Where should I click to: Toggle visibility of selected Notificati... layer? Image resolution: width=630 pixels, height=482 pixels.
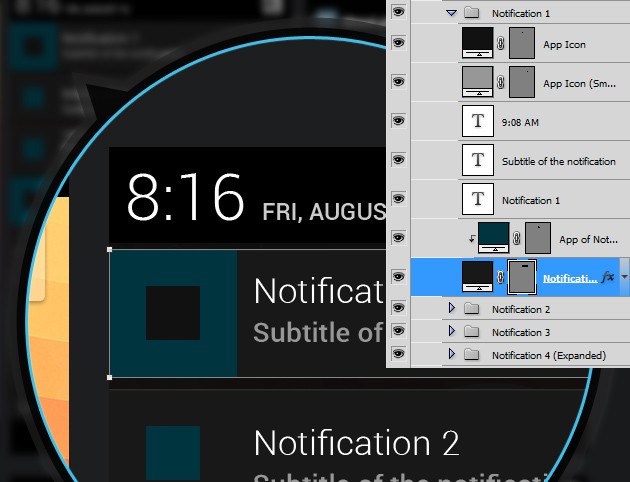(x=398, y=276)
